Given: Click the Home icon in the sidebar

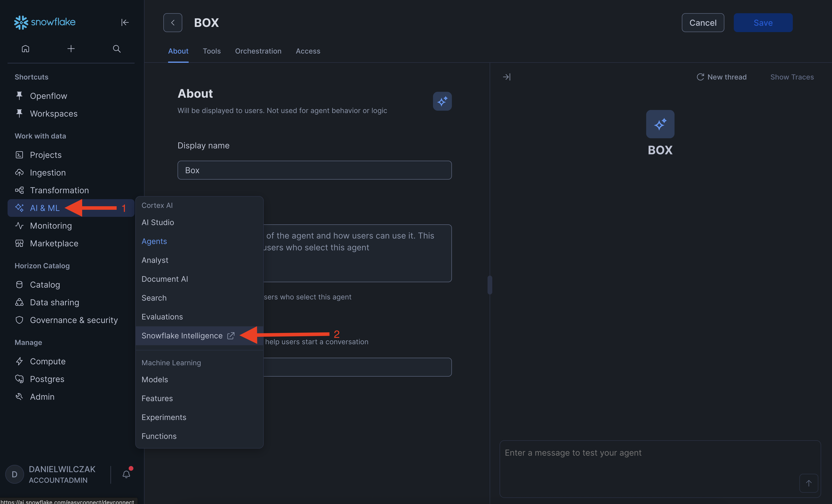Looking at the screenshot, I should point(25,49).
